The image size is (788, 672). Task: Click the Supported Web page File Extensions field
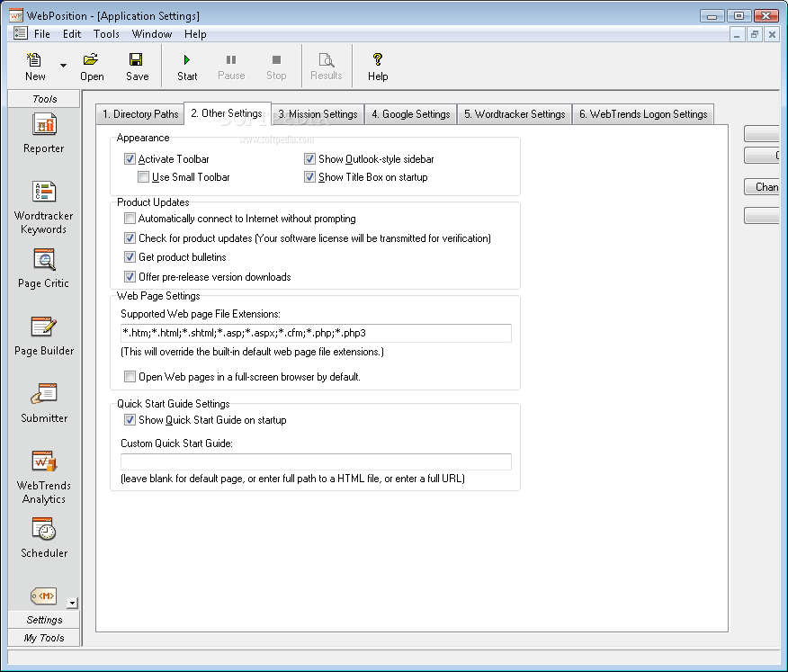(x=316, y=333)
